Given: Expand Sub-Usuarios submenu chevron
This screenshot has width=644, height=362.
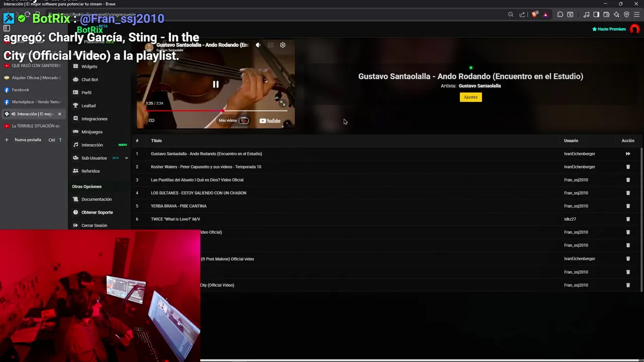Looking at the screenshot, I should coord(126,158).
